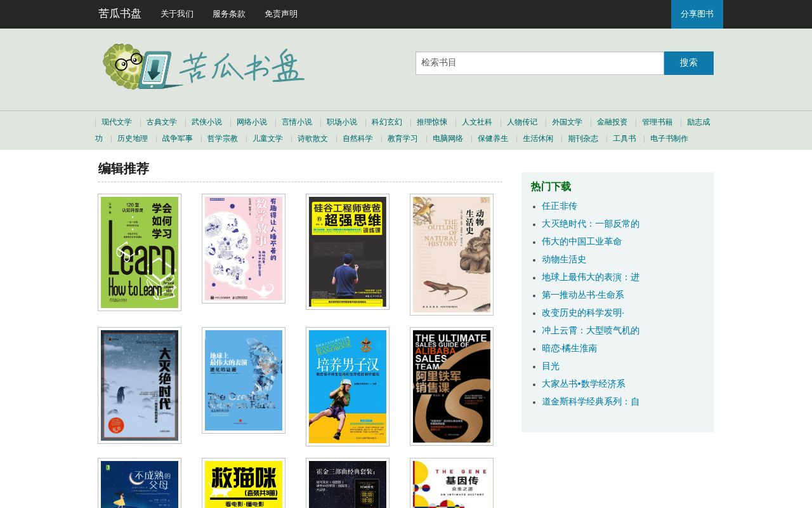812x508 pixels.
Task: Open 地球上最伟大的表演：进 in 热门下载
Action: (591, 277)
